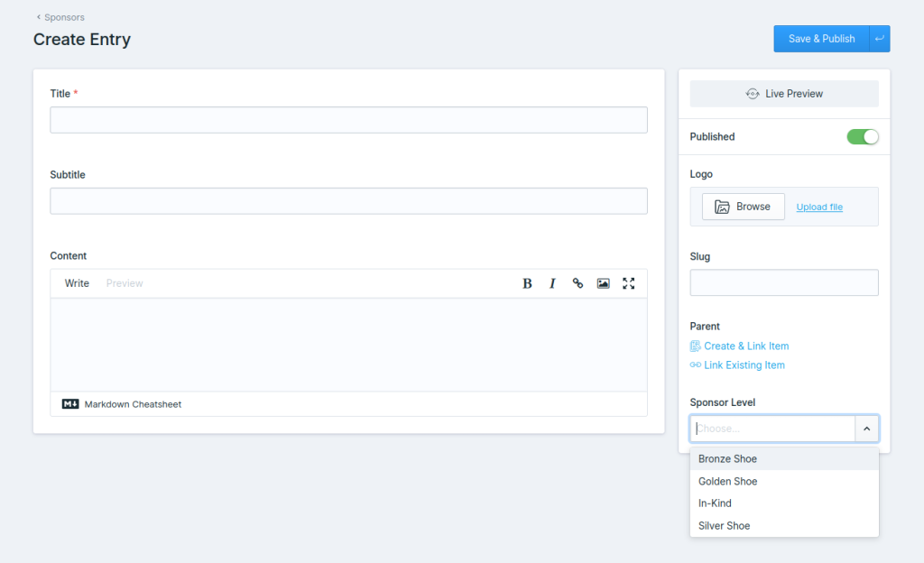924x563 pixels.
Task: Toggle fullscreen mode in the Content editor
Action: pos(629,283)
